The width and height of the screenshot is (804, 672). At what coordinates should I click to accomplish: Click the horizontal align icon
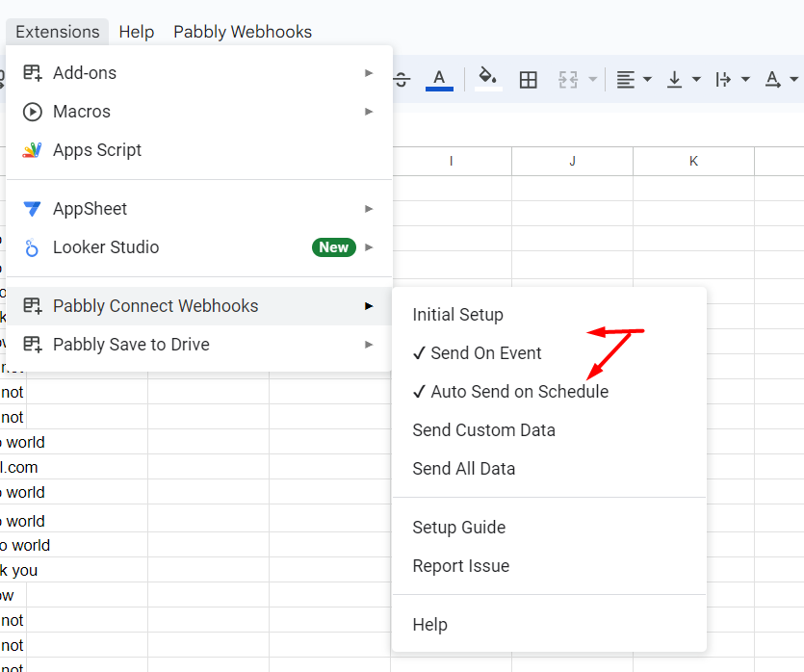coord(626,80)
